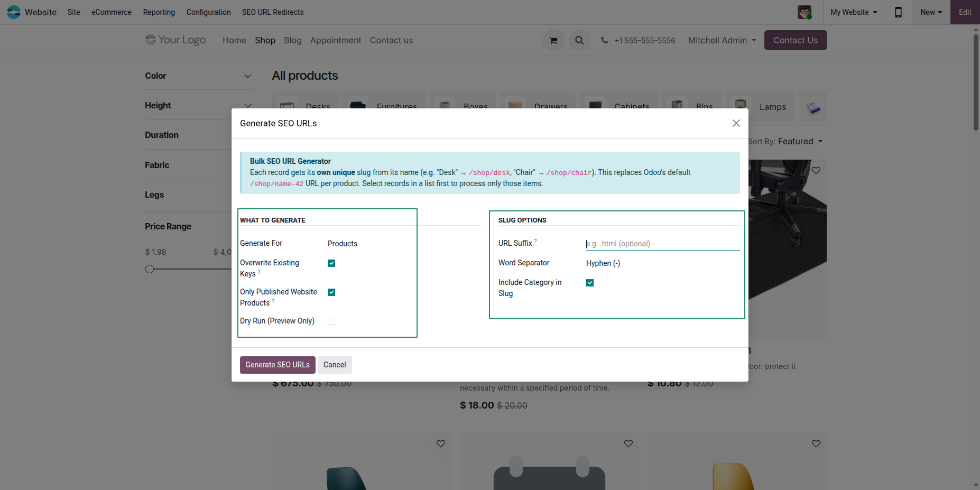Click the Price Range slider handle
Viewport: 980px width, 490px height.
click(x=150, y=269)
